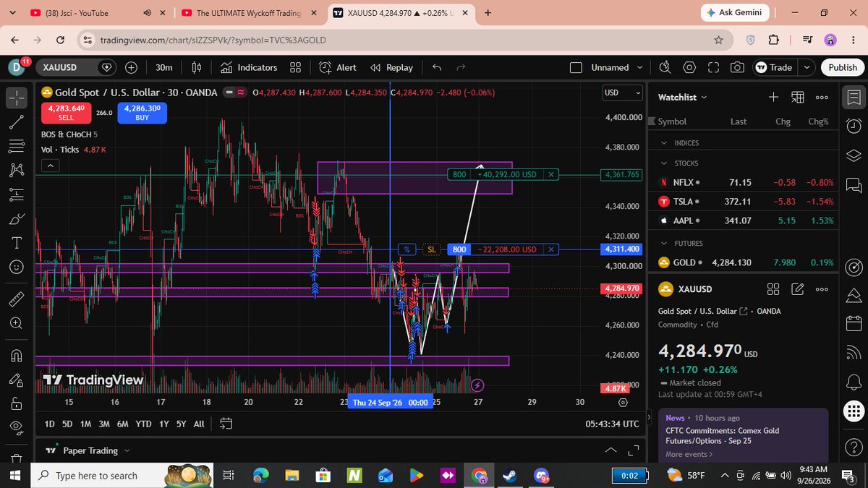Click the 4,286.30 BUY button

(142, 112)
